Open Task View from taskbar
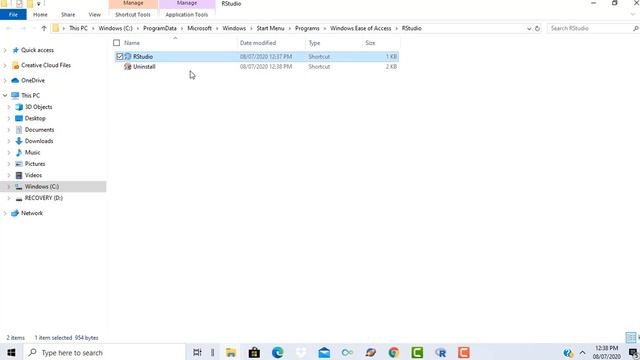 pos(197,352)
